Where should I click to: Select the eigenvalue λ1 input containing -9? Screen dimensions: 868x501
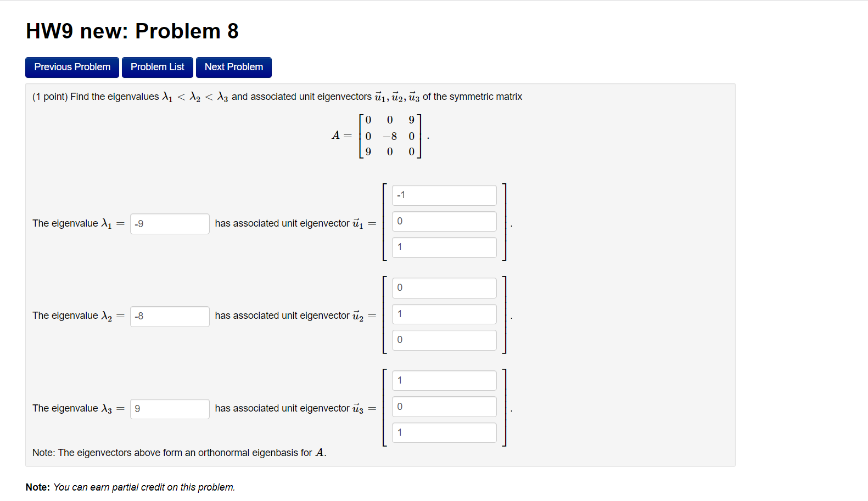tap(169, 223)
